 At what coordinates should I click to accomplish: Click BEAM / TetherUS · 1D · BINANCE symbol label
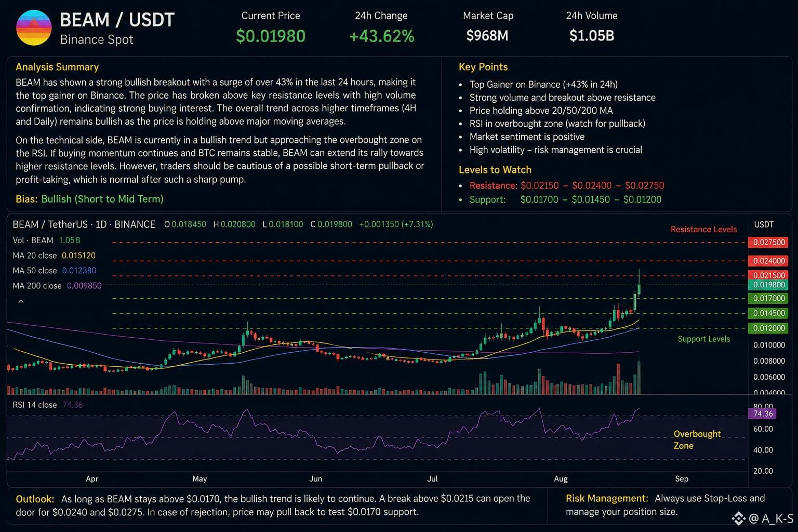coord(84,224)
